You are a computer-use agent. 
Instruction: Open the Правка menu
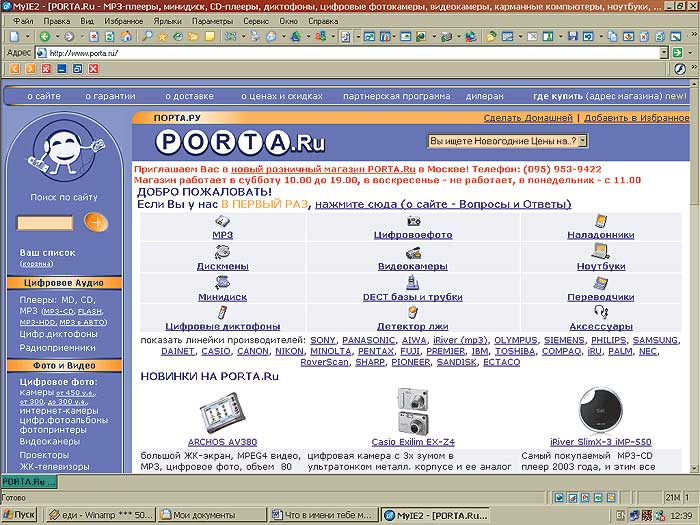[x=57, y=21]
